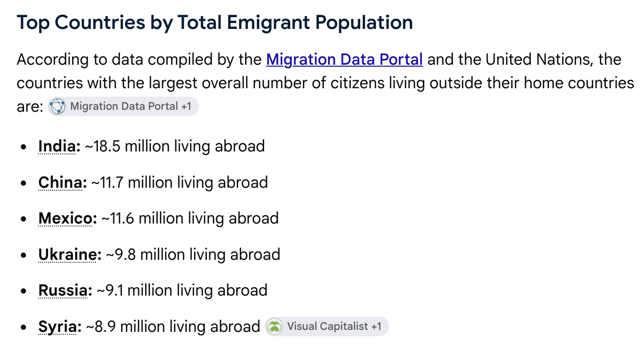Click the text ~18.5 million living abroad
644x351 pixels.
(175, 146)
